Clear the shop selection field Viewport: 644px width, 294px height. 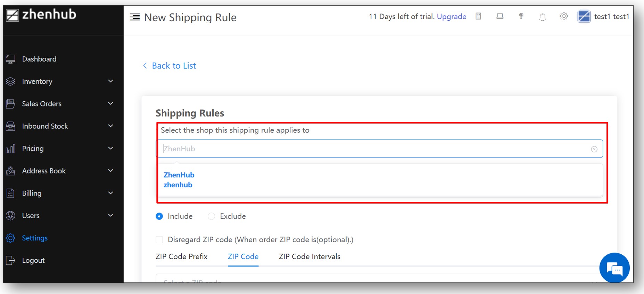tap(594, 149)
